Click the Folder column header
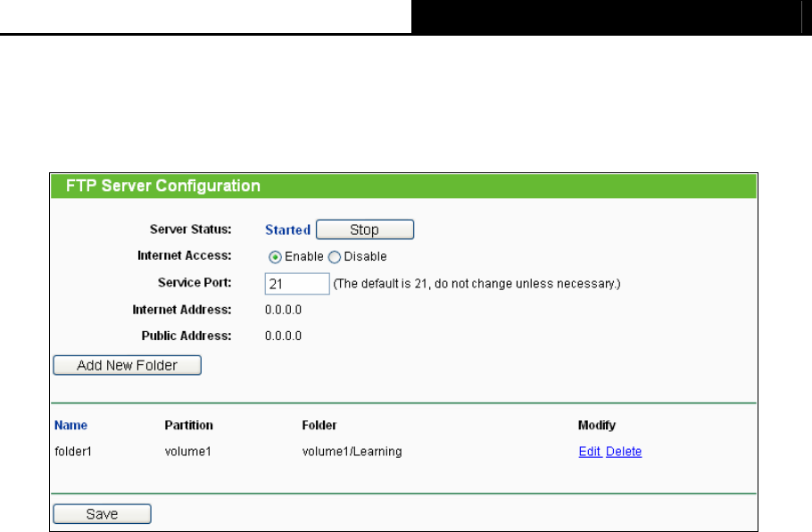812x532 pixels. [319, 425]
